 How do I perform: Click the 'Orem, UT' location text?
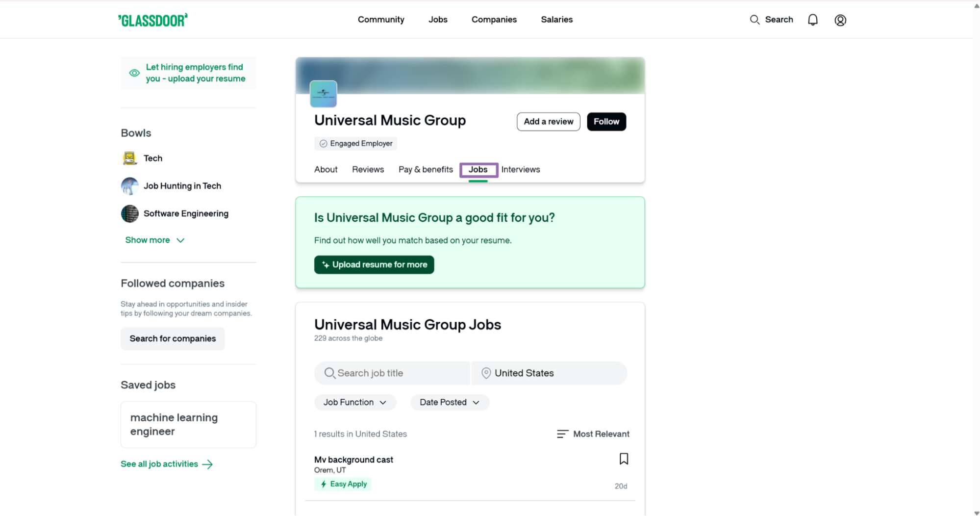point(330,470)
